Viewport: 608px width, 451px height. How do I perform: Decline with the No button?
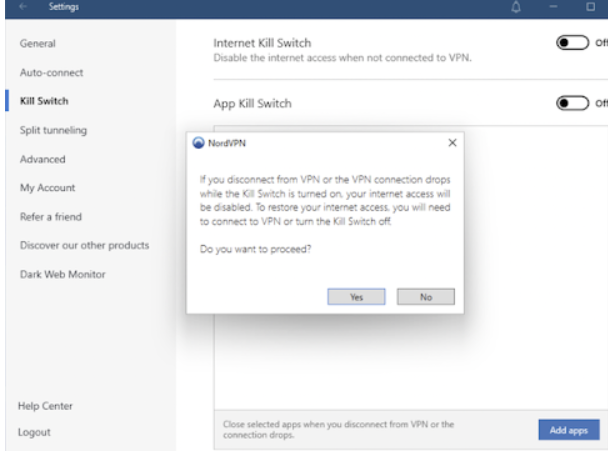click(x=426, y=297)
